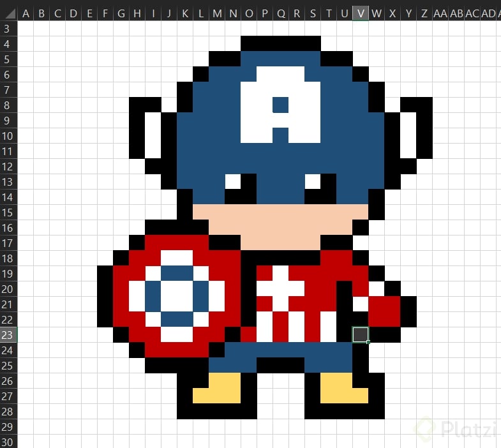Screen dimensions: 501x448
Task: Select row 4 header
Action: [x=9, y=44]
